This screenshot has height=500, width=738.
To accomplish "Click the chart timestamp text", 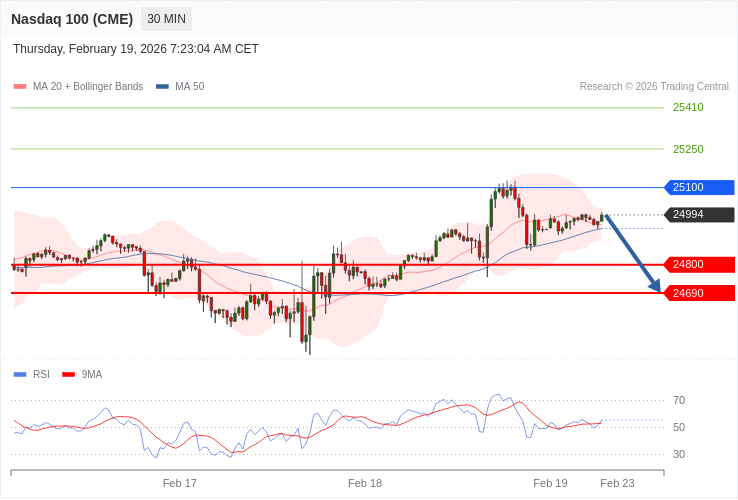I will tap(136, 49).
